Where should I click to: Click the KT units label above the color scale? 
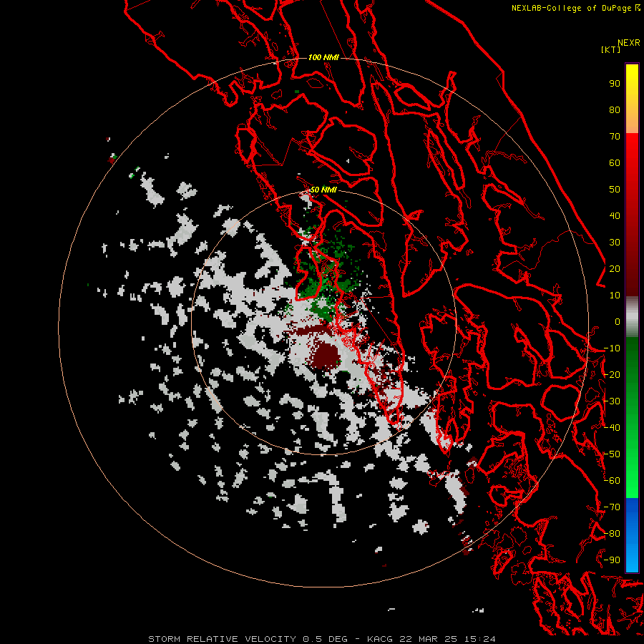coord(611,49)
